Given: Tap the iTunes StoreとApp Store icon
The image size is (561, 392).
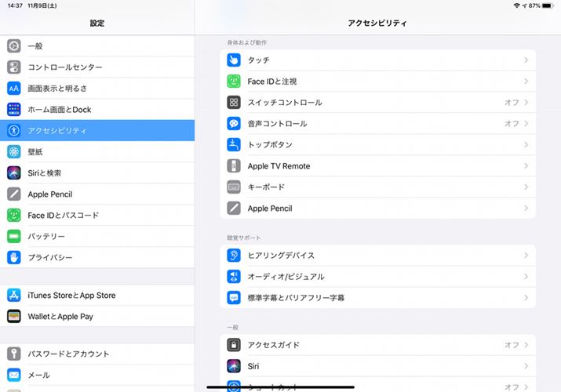Looking at the screenshot, I should [14, 296].
